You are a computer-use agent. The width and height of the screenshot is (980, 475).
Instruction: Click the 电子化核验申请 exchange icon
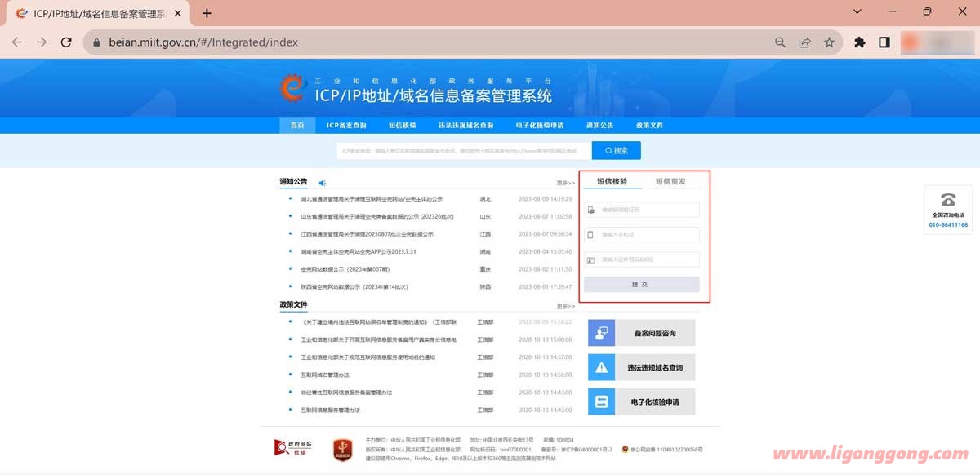tap(602, 402)
